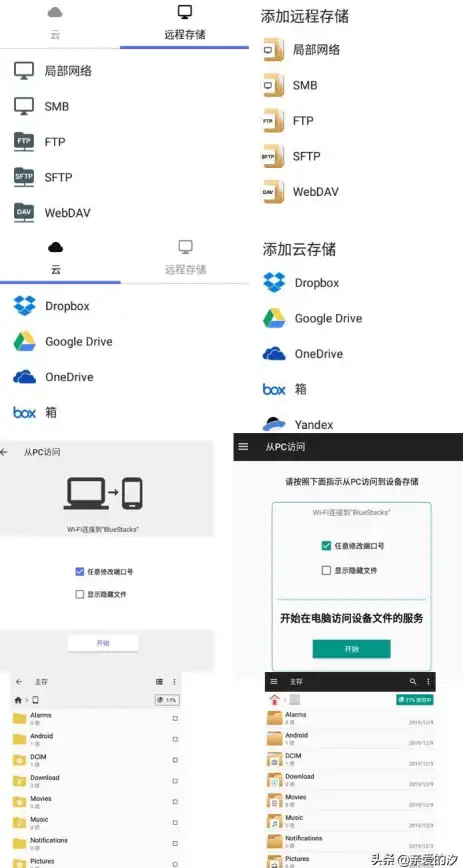463x868 pixels.
Task: Select the grayed-out 远程存储 tab
Action: [185, 259]
